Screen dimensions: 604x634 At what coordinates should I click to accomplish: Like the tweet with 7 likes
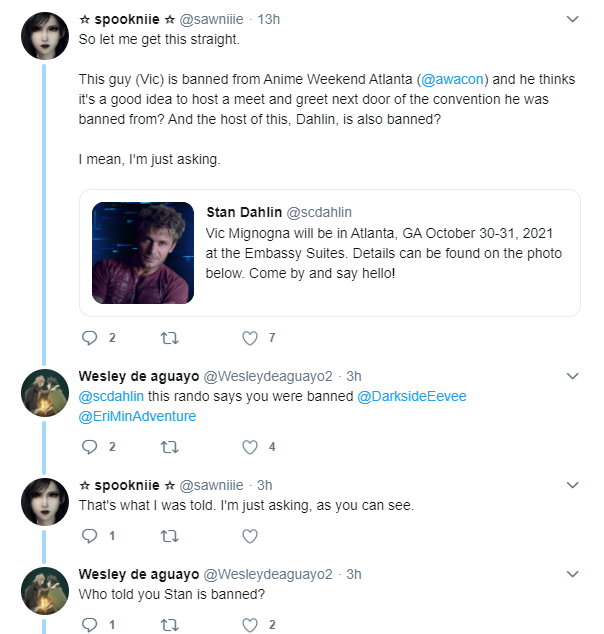tap(250, 338)
